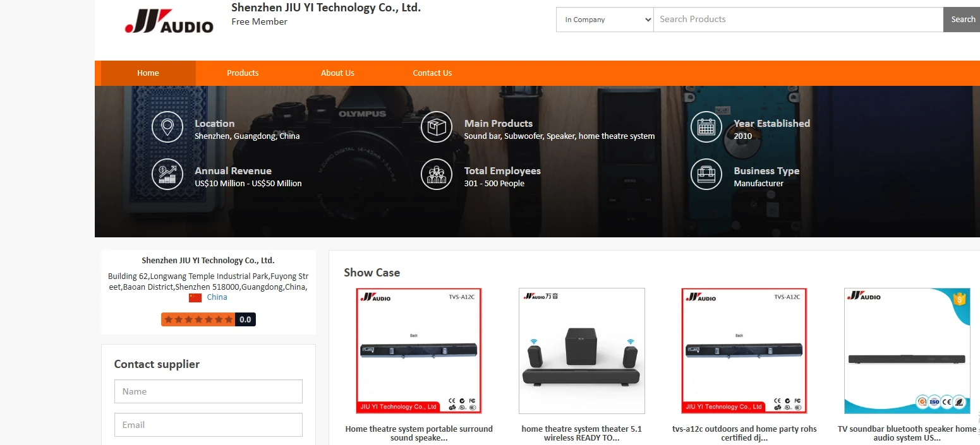Click the Location pin icon
This screenshot has height=445, width=980.
(167, 127)
